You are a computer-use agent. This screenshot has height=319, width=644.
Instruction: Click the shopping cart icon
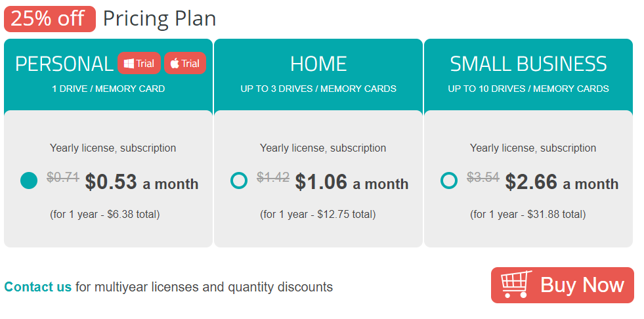tap(516, 285)
